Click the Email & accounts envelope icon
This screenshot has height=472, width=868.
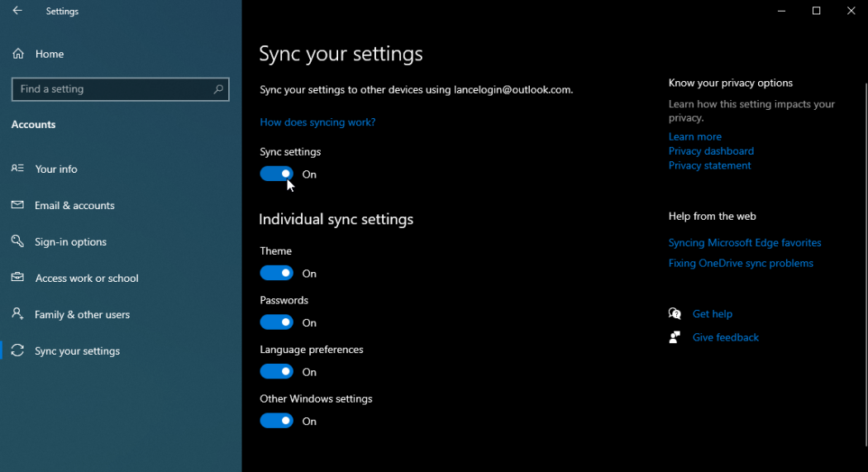(x=17, y=205)
